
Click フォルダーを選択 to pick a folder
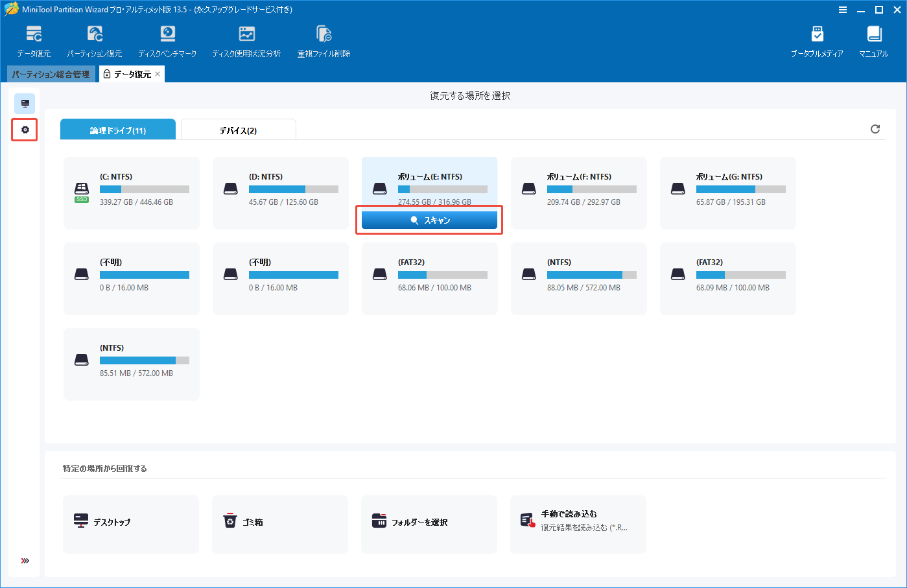click(x=429, y=524)
